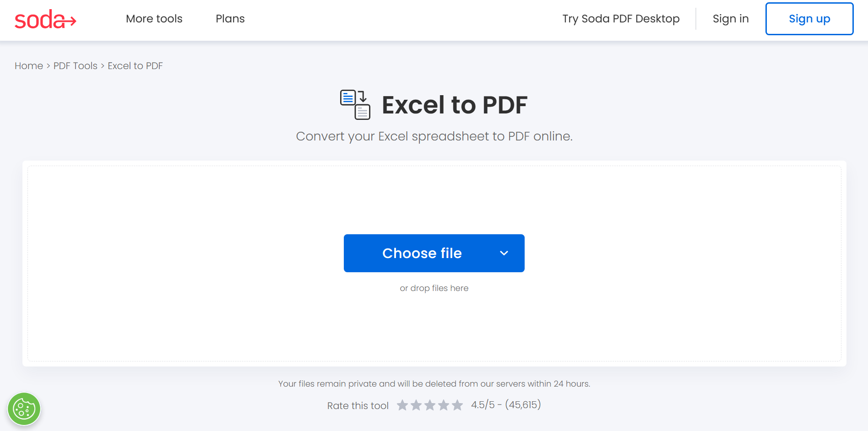
Task: Go to Home breadcrumb
Action: (29, 66)
